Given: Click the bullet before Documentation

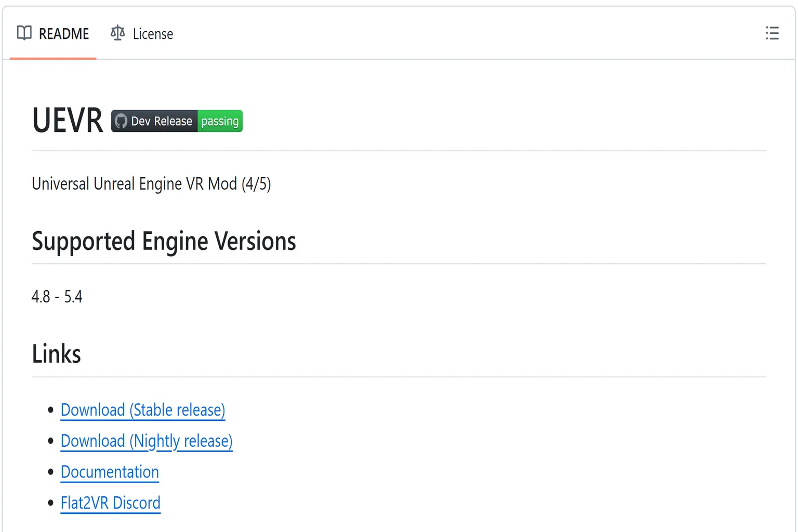Looking at the screenshot, I should point(50,472).
